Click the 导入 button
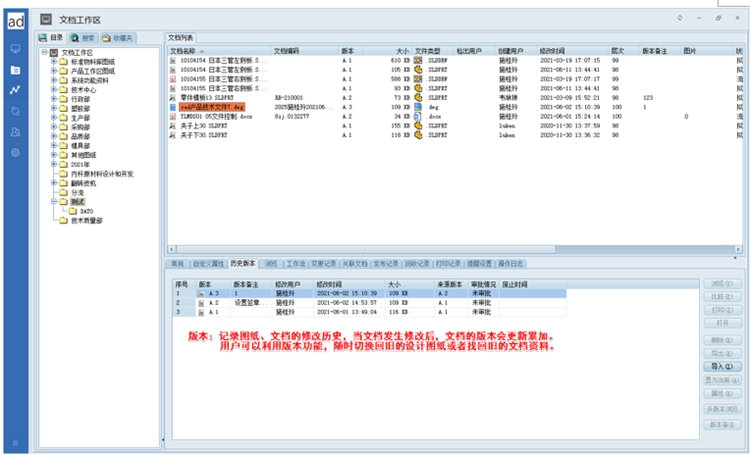This screenshot has width=750, height=455. (721, 367)
